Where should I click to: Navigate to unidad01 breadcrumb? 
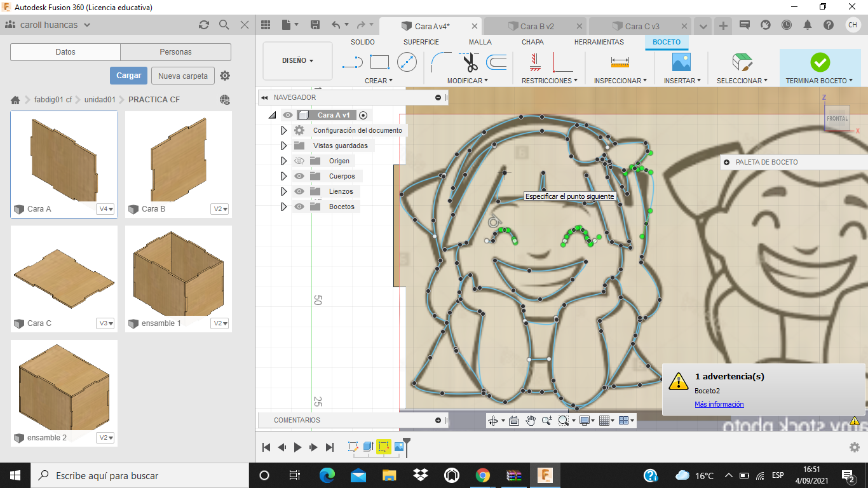(100, 100)
